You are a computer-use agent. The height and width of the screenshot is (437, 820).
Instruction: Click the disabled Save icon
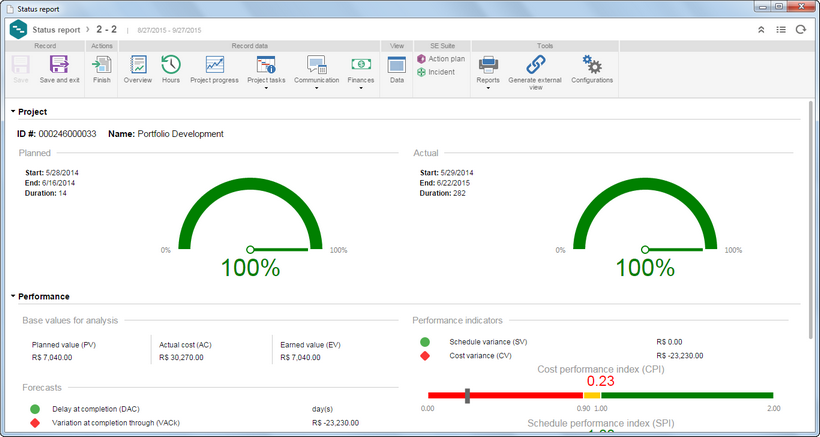click(x=21, y=65)
